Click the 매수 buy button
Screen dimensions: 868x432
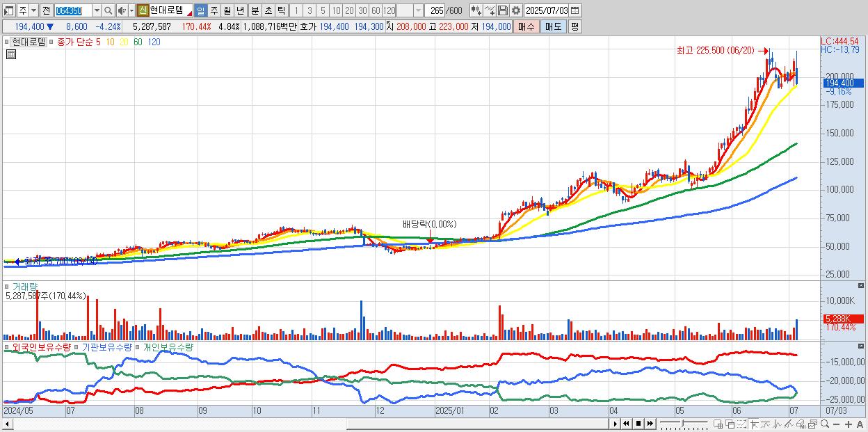pyautogui.click(x=527, y=26)
